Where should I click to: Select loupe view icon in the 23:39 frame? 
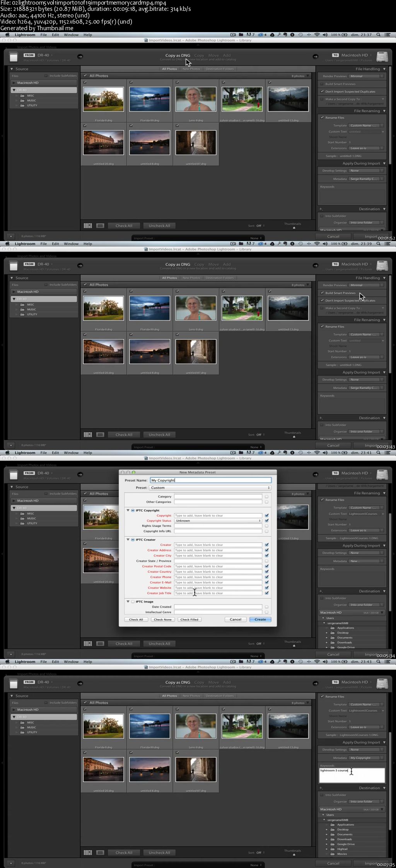click(100, 435)
